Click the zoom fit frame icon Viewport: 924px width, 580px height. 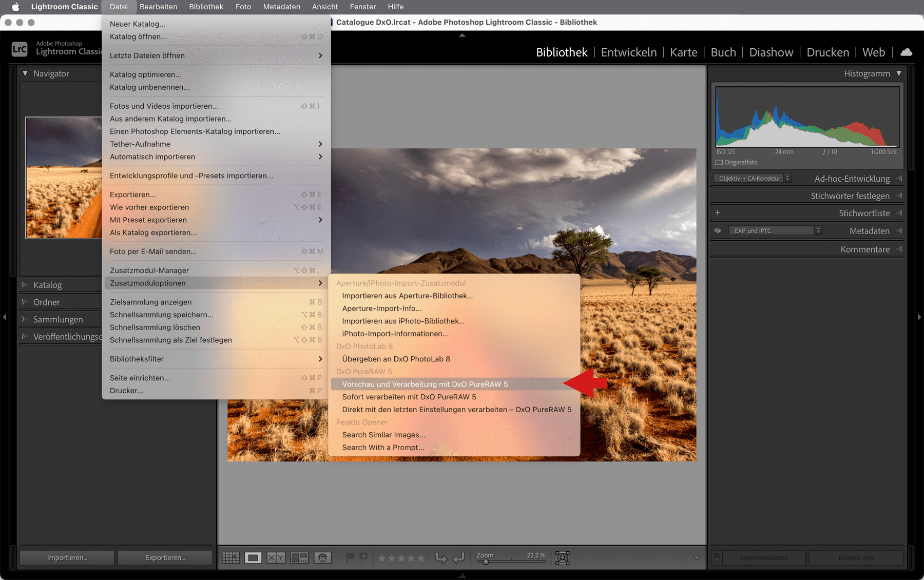pyautogui.click(x=563, y=558)
